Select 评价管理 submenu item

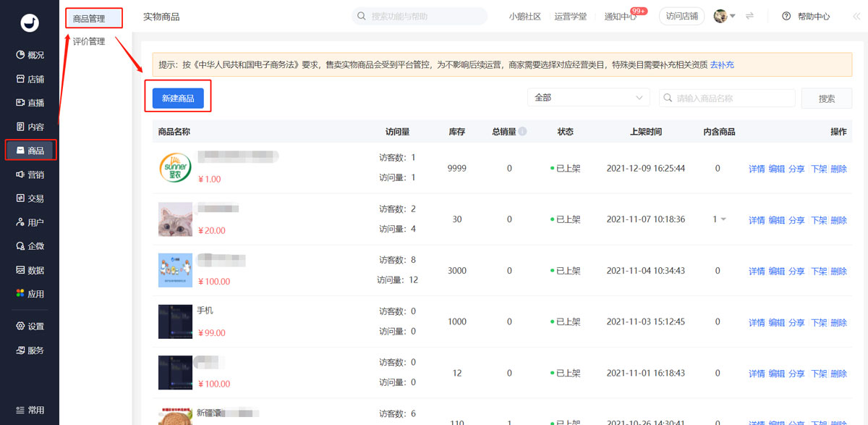pos(89,41)
